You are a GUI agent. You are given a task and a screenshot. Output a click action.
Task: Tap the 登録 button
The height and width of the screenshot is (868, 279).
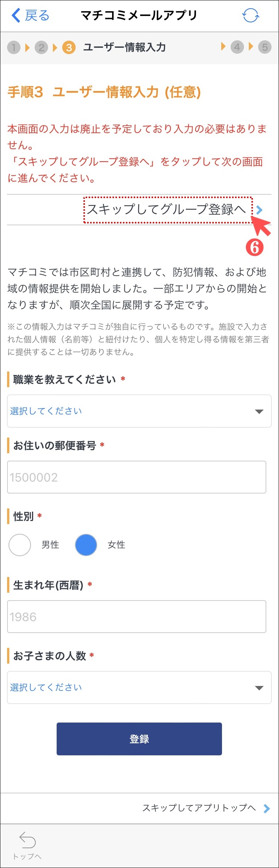(x=139, y=739)
